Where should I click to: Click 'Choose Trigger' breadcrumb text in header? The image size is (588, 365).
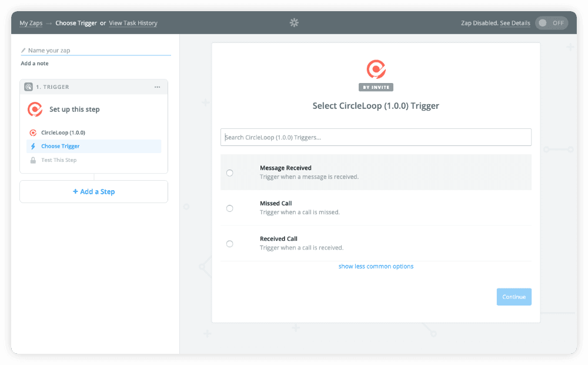(x=76, y=23)
